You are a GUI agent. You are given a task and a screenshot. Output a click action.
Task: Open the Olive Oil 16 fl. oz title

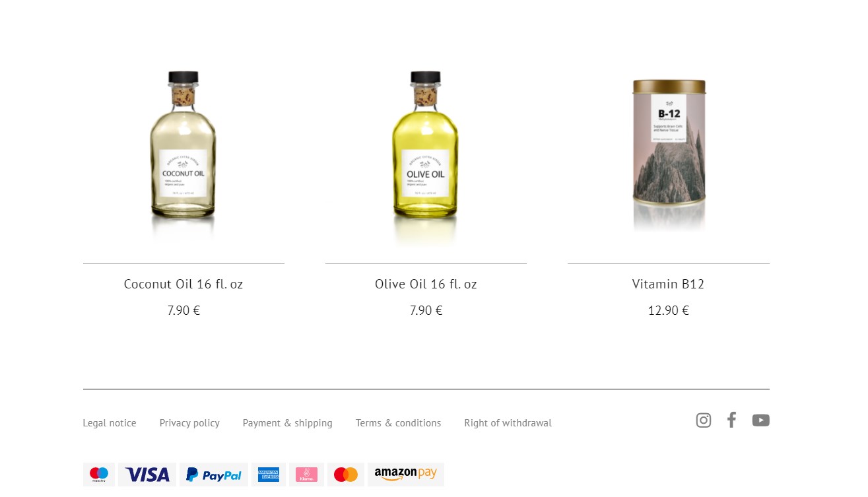[x=426, y=284]
